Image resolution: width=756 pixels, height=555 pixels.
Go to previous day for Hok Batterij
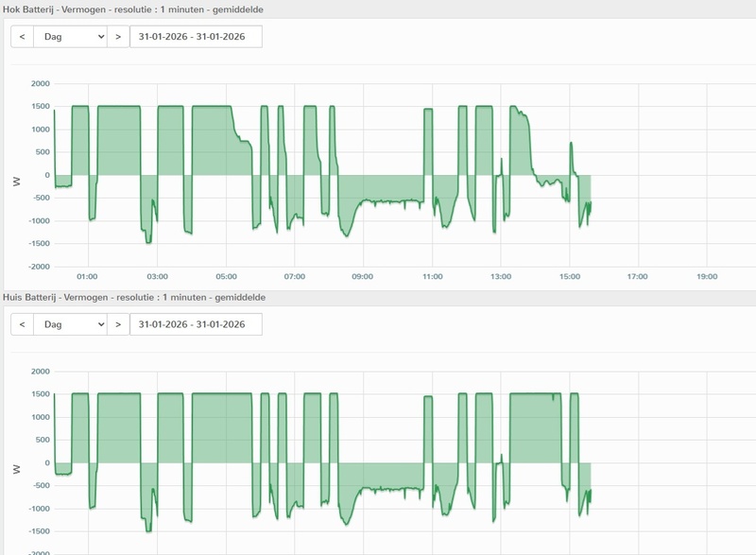click(x=22, y=37)
